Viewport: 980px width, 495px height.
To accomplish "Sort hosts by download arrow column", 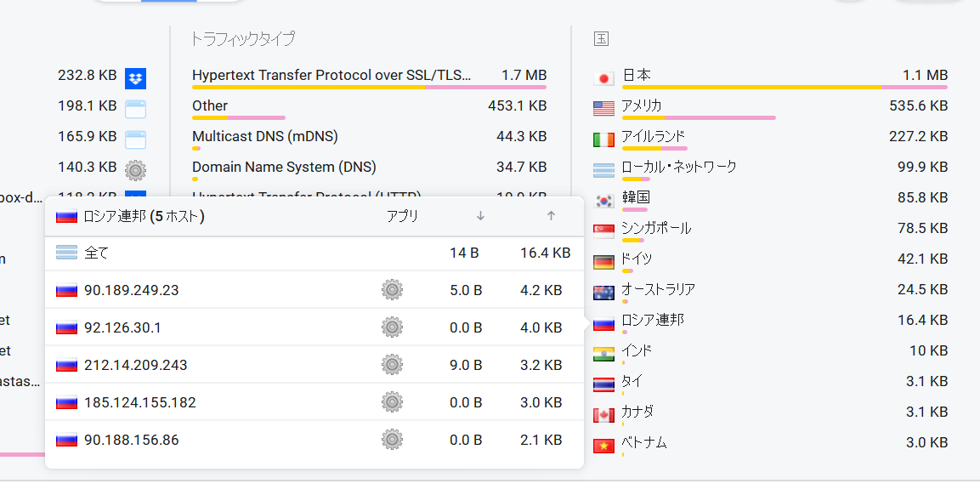I will pyautogui.click(x=480, y=216).
